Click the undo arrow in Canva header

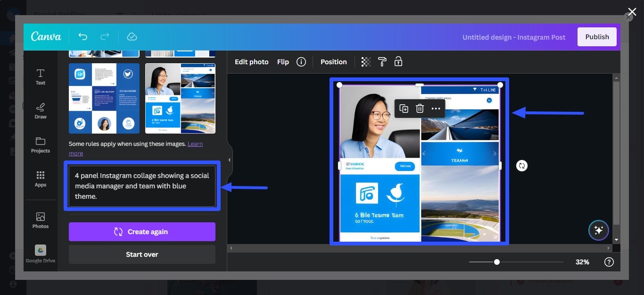click(83, 37)
